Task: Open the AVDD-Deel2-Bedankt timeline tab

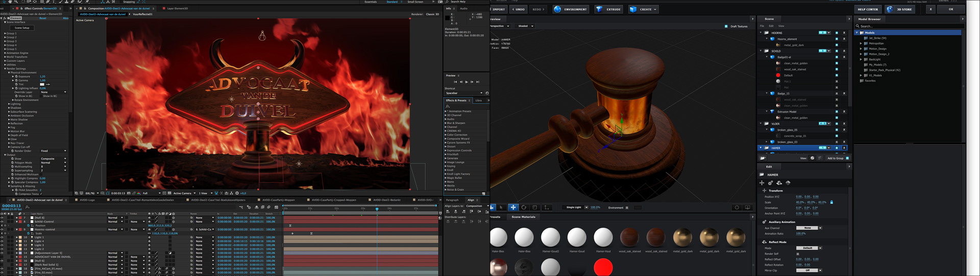Action: (387, 200)
